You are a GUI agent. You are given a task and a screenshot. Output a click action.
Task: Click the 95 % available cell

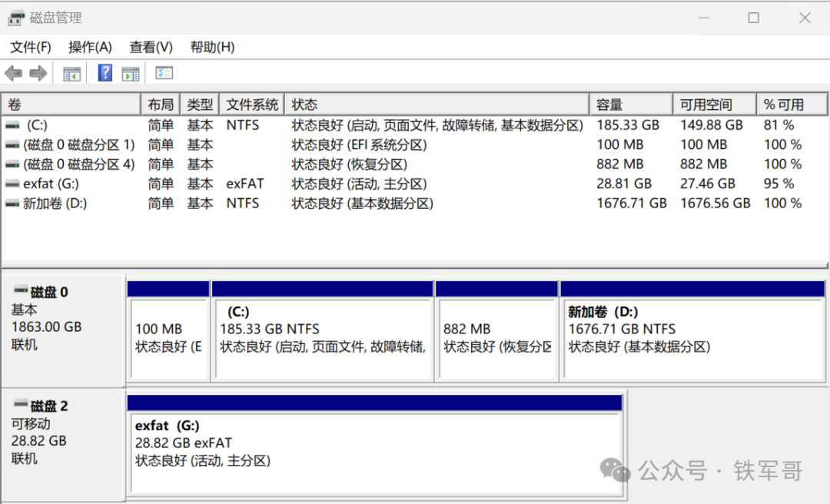[x=779, y=184]
